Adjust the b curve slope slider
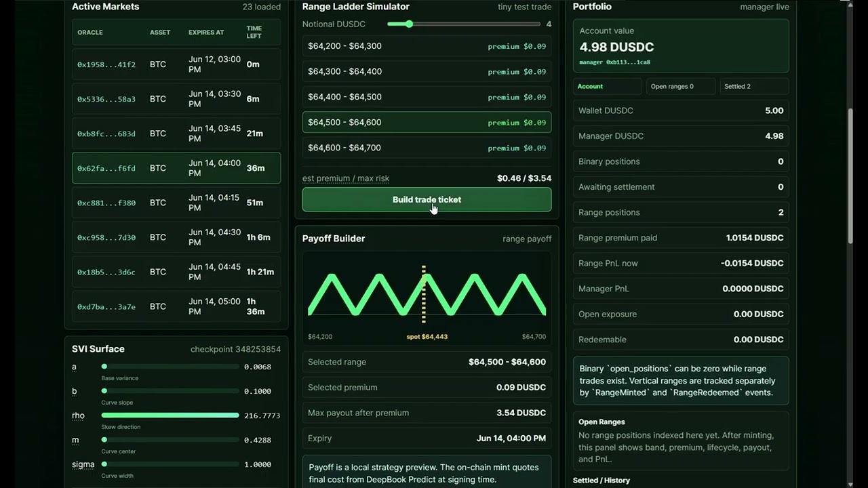 coord(170,391)
